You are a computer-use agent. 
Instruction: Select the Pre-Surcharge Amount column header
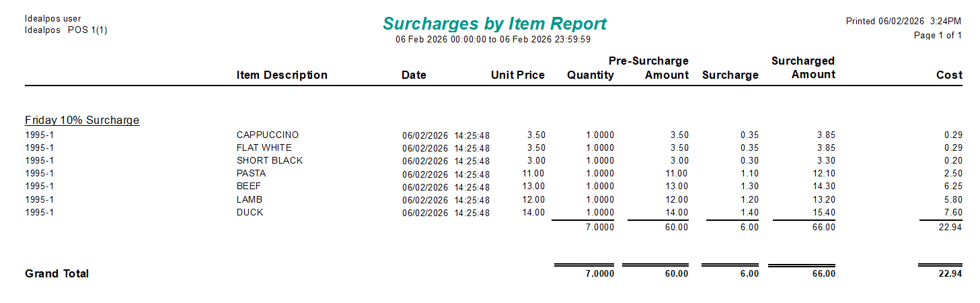pyautogui.click(x=648, y=68)
